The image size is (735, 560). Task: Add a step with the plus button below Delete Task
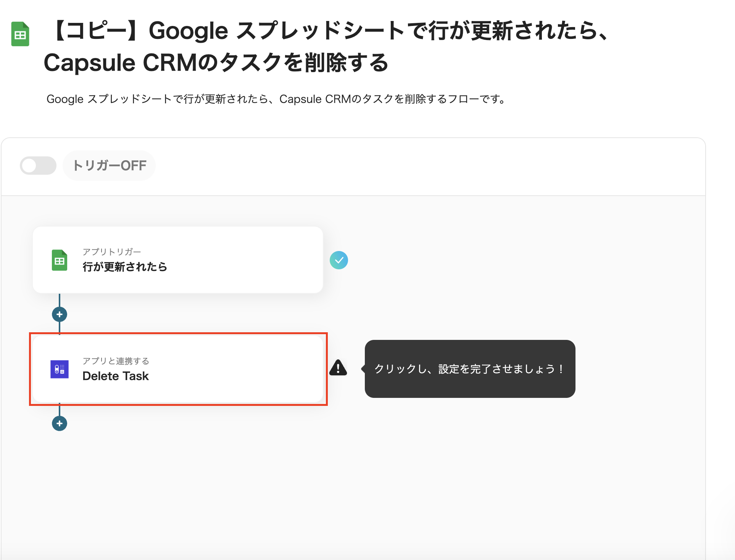(x=60, y=423)
